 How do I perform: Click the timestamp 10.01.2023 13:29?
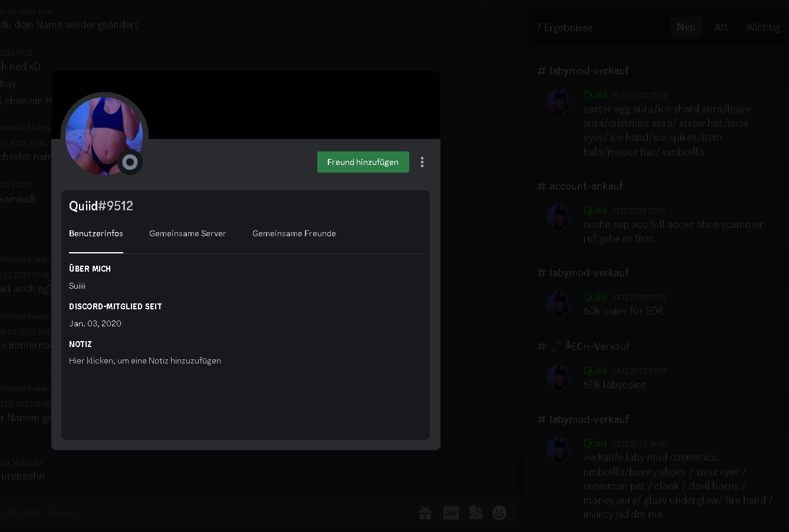[639, 95]
